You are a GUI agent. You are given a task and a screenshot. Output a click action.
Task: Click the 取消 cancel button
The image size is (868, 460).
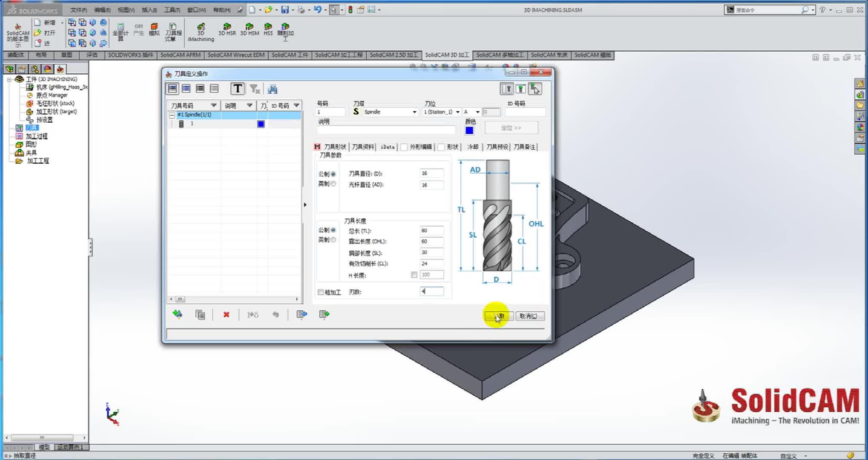tap(530, 316)
